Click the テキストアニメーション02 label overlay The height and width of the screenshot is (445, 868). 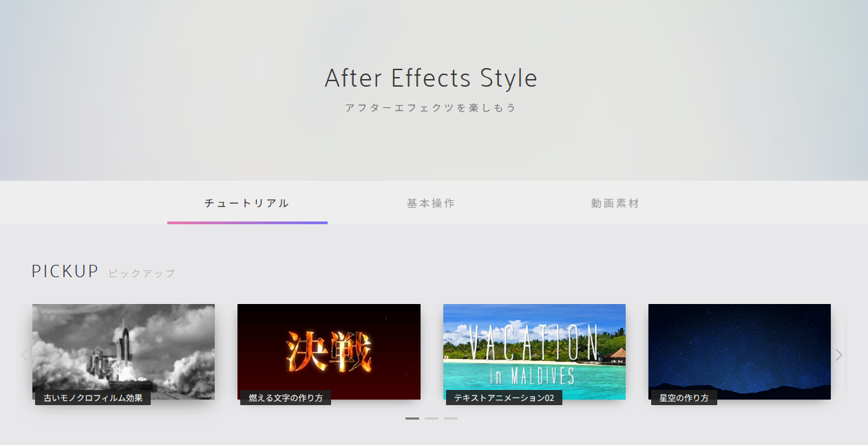pos(503,397)
